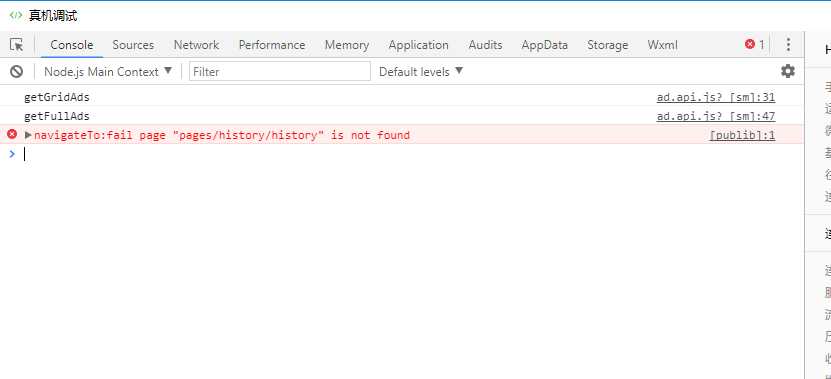The width and height of the screenshot is (831, 379).
Task: Open the three-dot DevTools menu
Action: (x=788, y=45)
